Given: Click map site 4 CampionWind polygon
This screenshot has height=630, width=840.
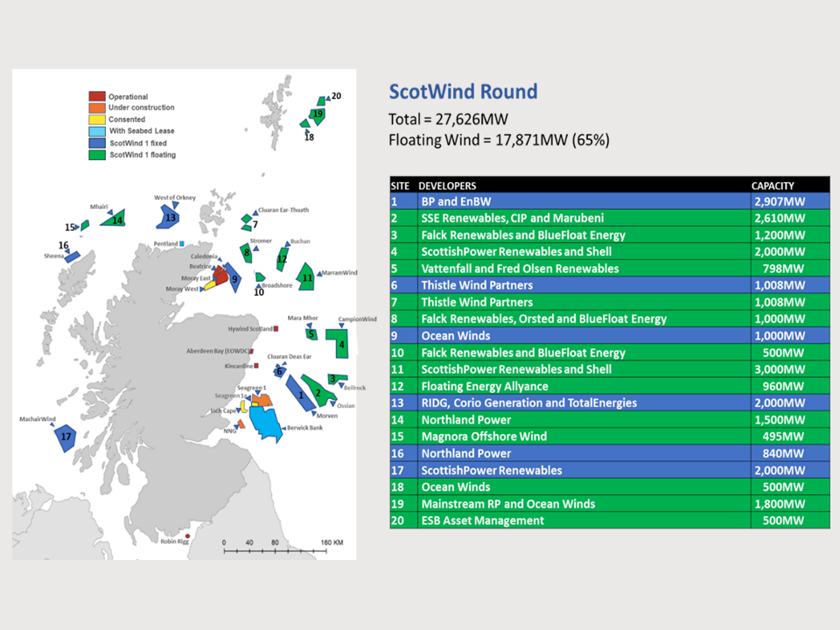Looking at the screenshot, I should click(x=339, y=342).
